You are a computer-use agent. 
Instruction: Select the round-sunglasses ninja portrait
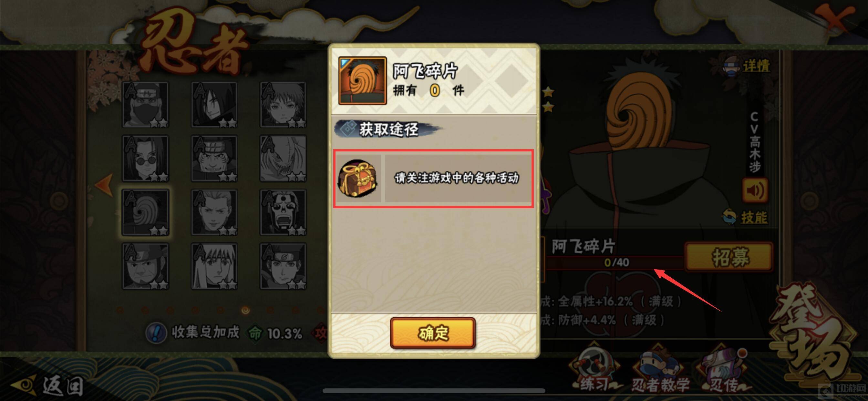146,159
